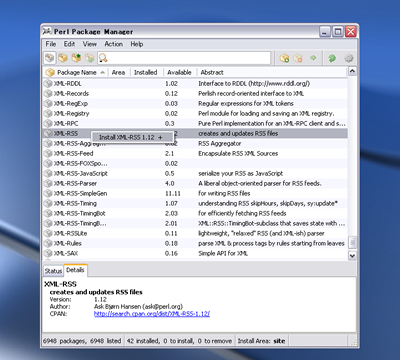The image size is (400, 360).
Task: Click the XML-RPC package icon
Action: [x=48, y=123]
